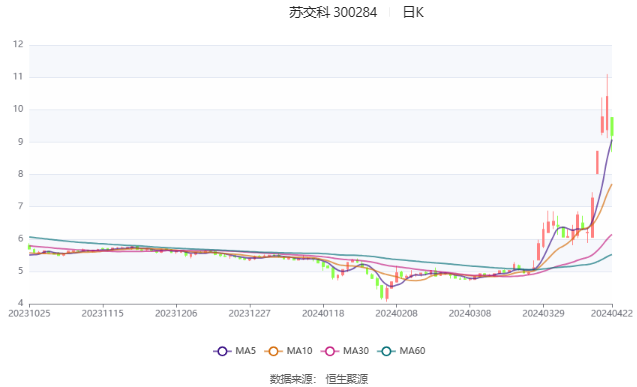Toggle the MA5 legend series
Viewport: 637px width, 387px height.
(x=234, y=351)
